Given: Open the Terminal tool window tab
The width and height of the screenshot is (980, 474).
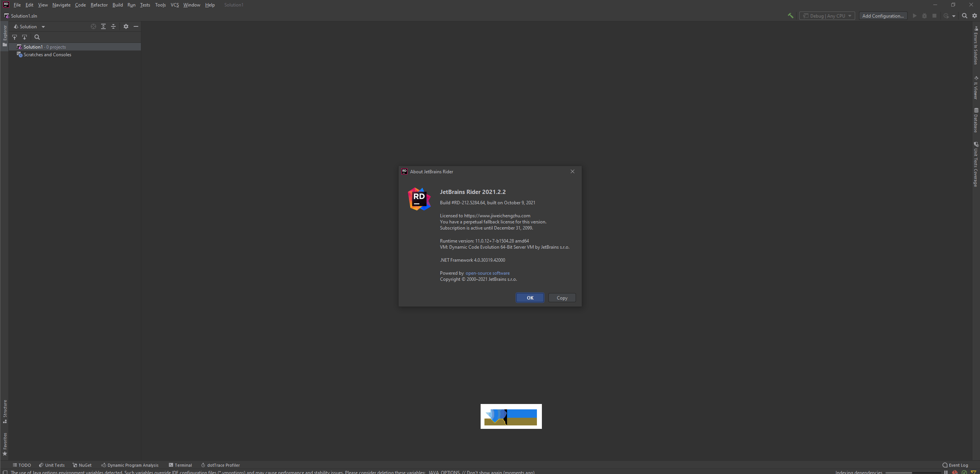Looking at the screenshot, I should 180,465.
